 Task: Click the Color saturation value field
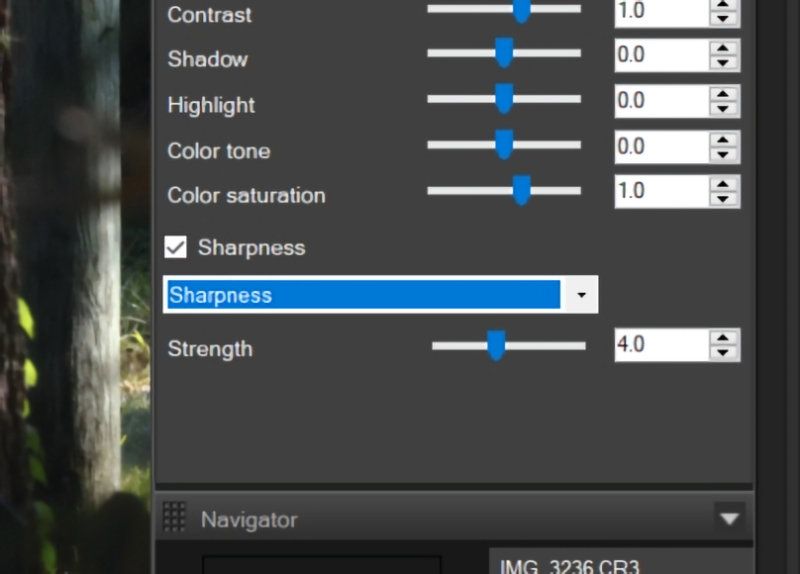[659, 190]
